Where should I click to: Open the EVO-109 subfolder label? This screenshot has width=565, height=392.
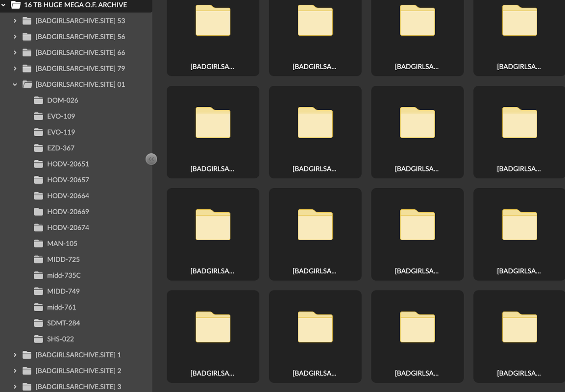click(x=61, y=116)
